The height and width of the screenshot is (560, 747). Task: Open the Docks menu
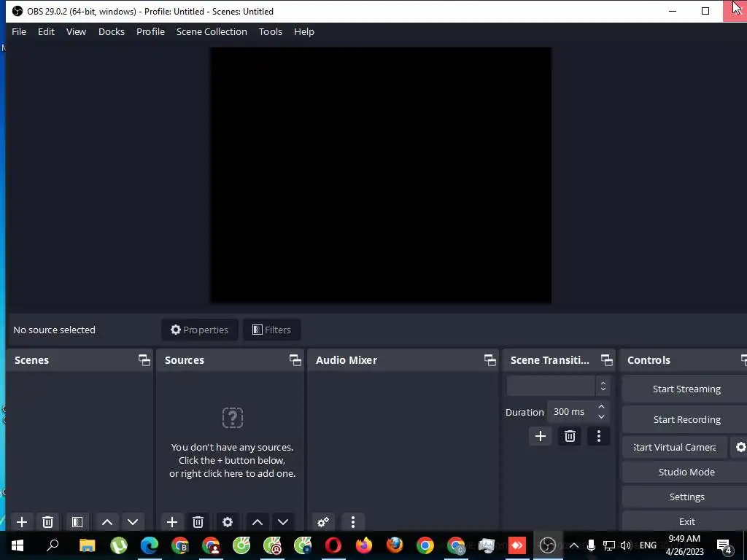point(112,32)
